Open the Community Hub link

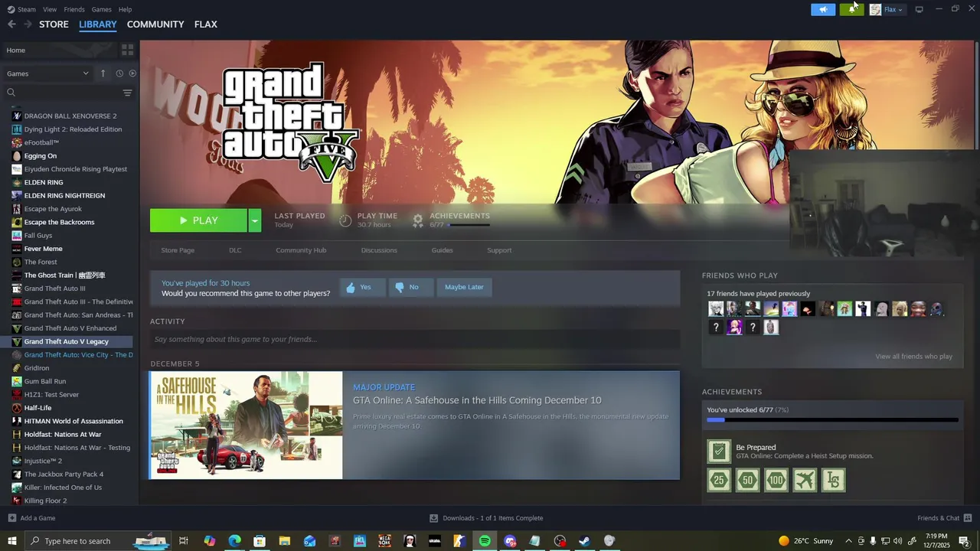[301, 250]
